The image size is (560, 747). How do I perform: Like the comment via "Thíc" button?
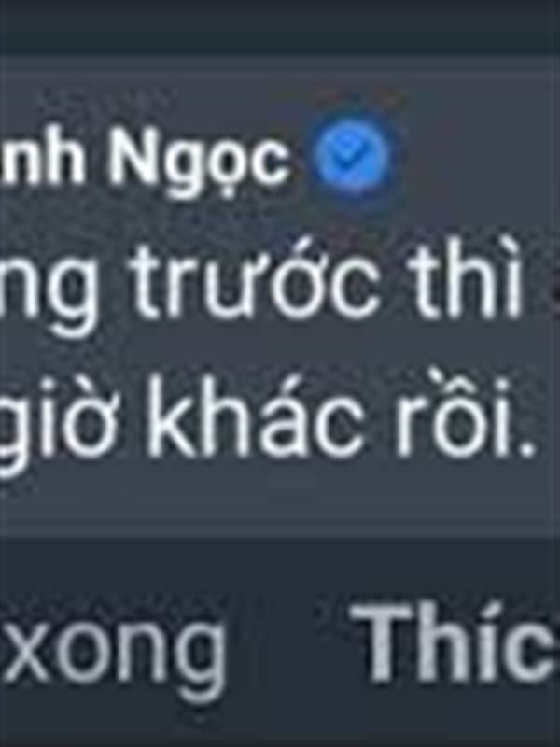click(x=455, y=642)
